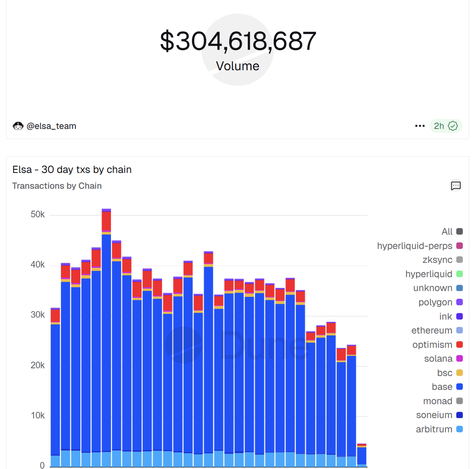Click the tallest bar above 50k

click(106, 338)
